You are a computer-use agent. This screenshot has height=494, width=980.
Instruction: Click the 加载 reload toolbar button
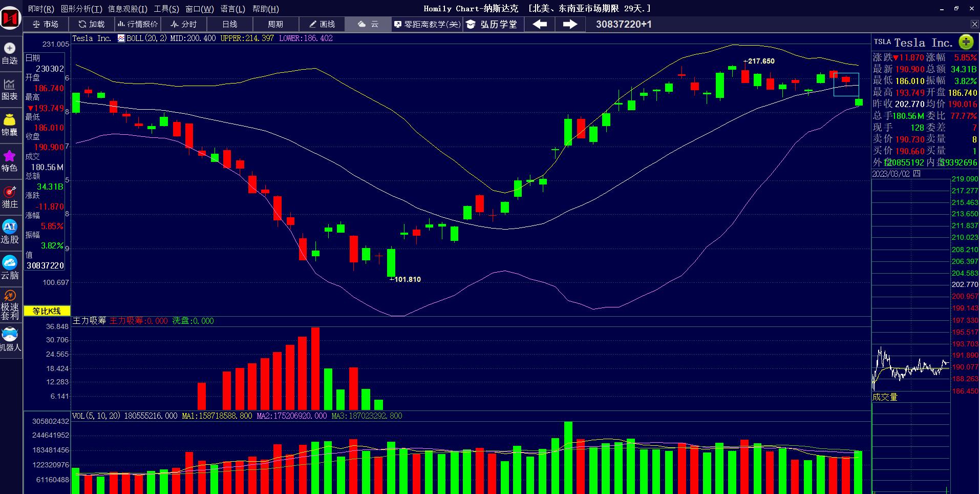(x=91, y=24)
